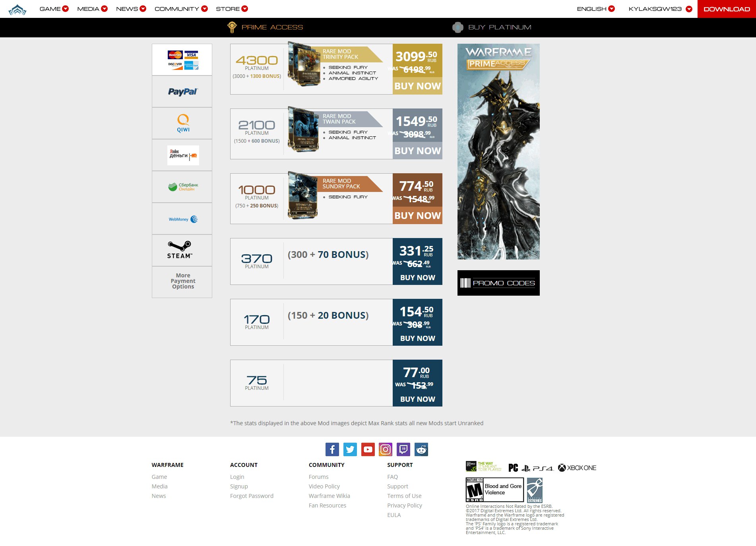The width and height of the screenshot is (756, 546).
Task: Expand the GAME menu
Action: coord(54,9)
